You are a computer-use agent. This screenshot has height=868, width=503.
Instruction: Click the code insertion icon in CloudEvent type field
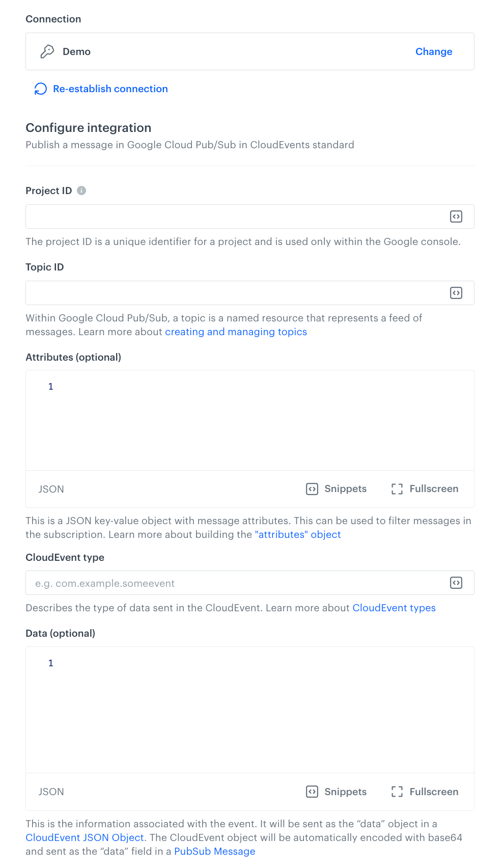coord(456,582)
